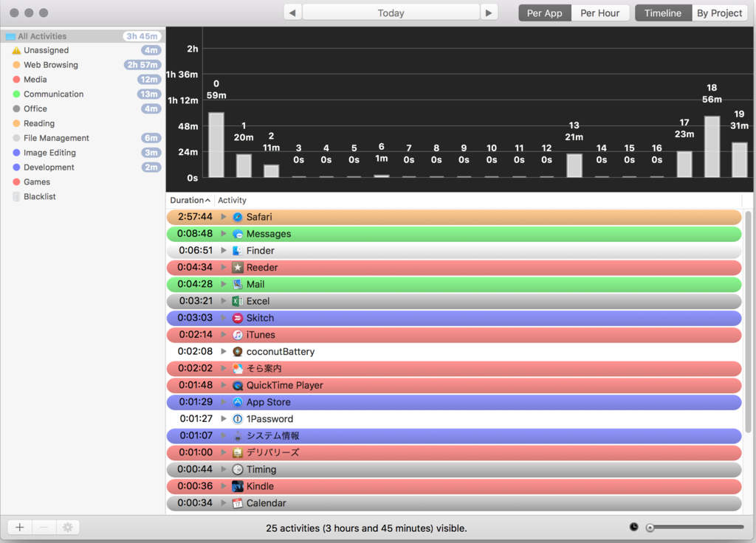Open the gear settings button
This screenshot has height=543, width=756.
pyautogui.click(x=68, y=527)
